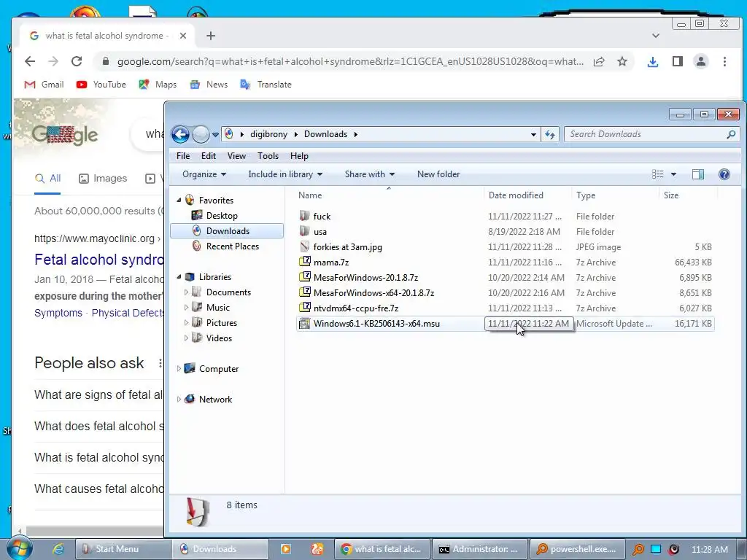Screen dimensions: 747x560
Task: Open Internet Explorer from the taskbar
Action: pos(58,549)
